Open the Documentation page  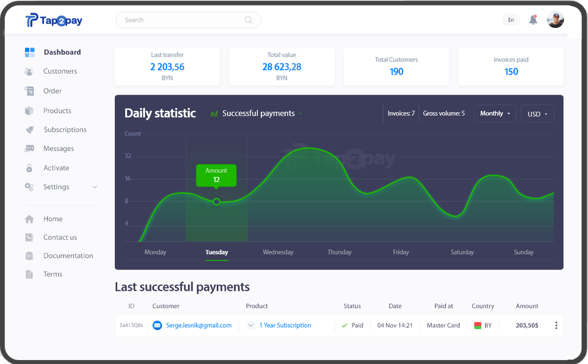coord(68,255)
